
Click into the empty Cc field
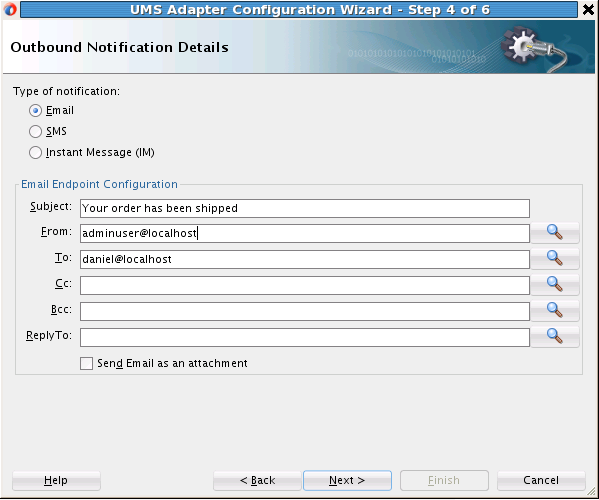305,285
